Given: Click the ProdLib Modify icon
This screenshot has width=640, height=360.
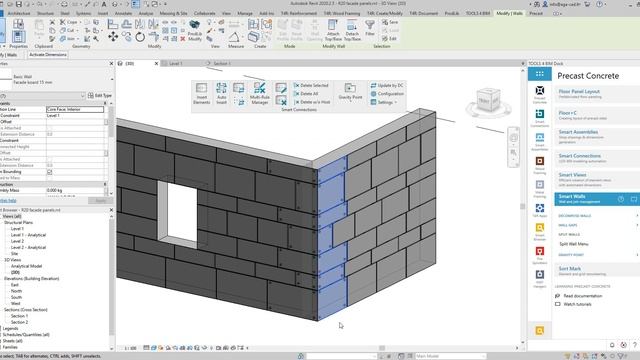Looking at the screenshot, I should [195, 30].
